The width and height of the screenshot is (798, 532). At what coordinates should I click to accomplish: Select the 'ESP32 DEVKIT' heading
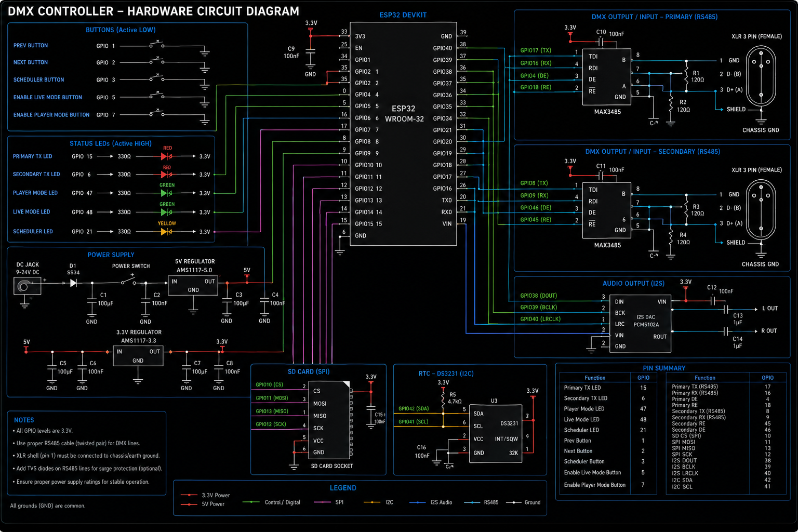pos(403,15)
